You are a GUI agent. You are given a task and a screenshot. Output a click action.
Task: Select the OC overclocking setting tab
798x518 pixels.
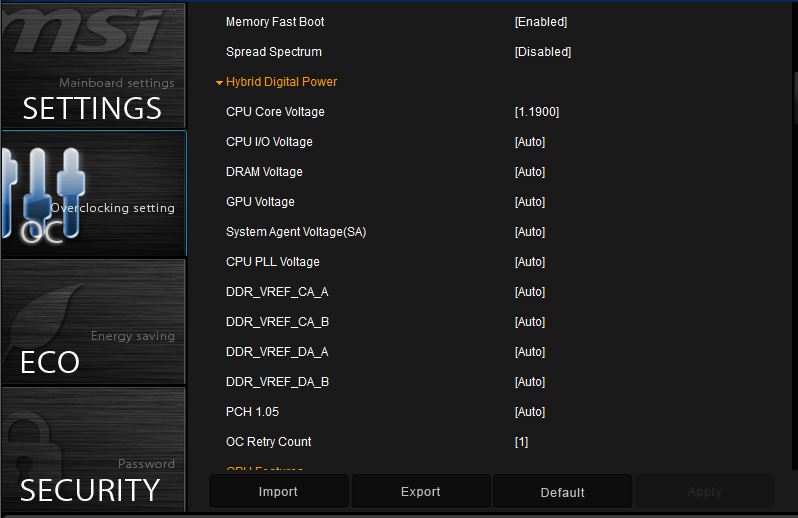pyautogui.click(x=94, y=193)
